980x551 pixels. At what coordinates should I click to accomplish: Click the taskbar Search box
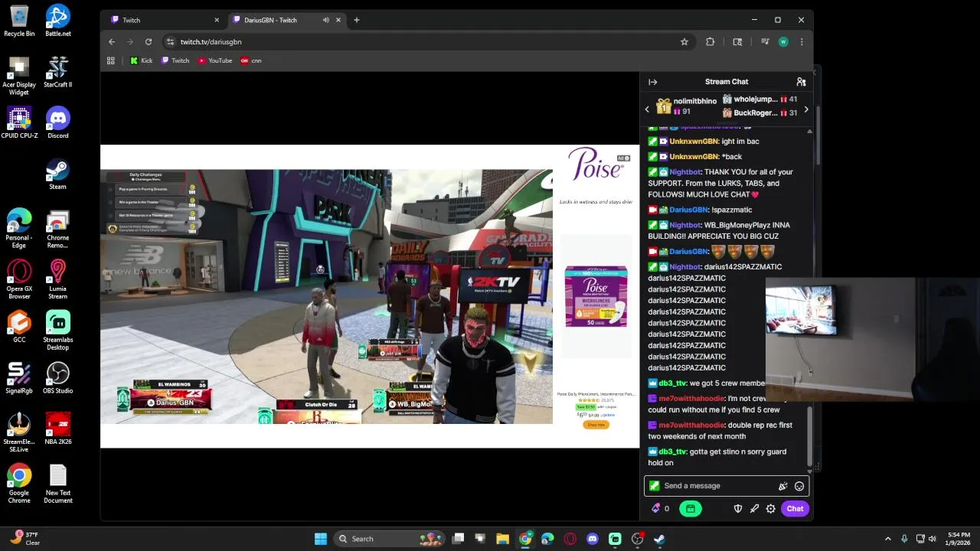pos(388,539)
